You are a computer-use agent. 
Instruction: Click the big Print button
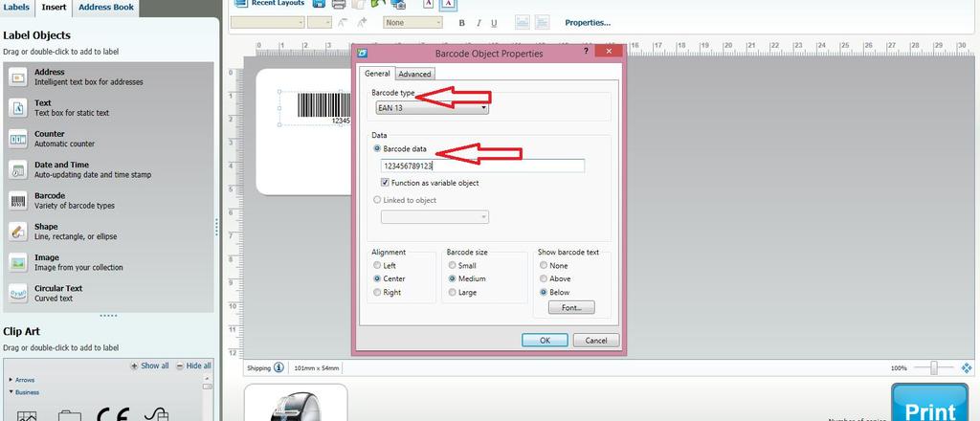[930, 403]
